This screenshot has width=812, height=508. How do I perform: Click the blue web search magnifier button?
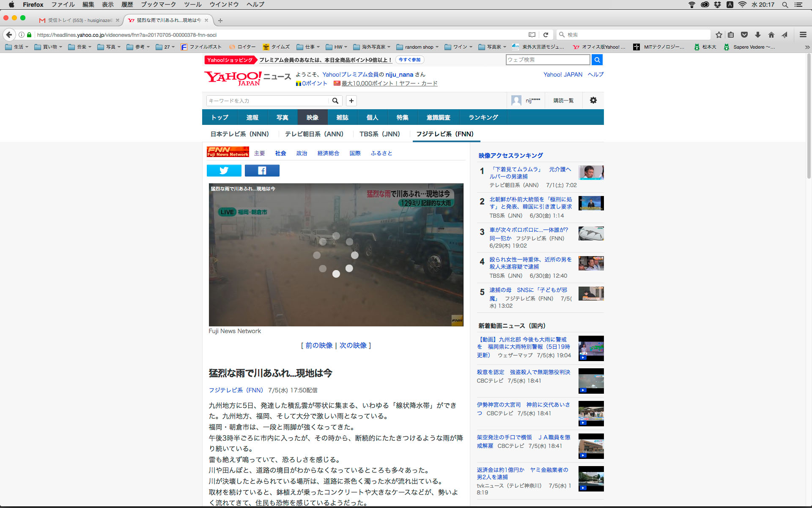coord(597,60)
